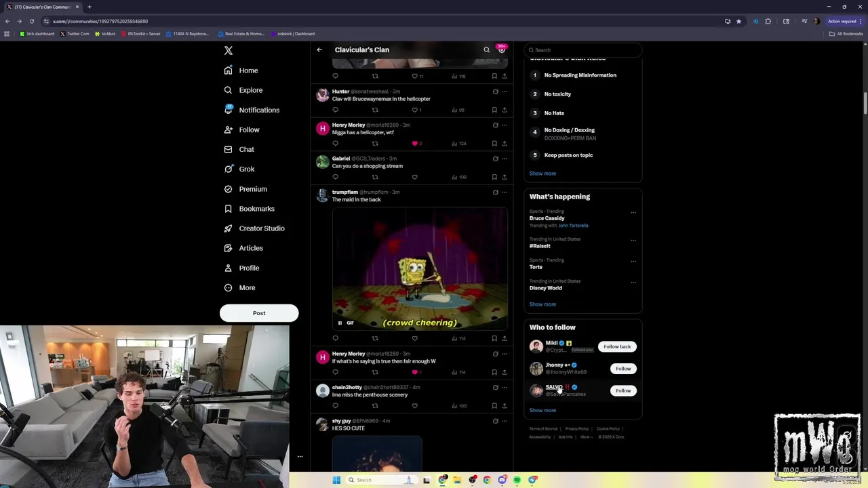Show more accounts to follow

[542, 410]
